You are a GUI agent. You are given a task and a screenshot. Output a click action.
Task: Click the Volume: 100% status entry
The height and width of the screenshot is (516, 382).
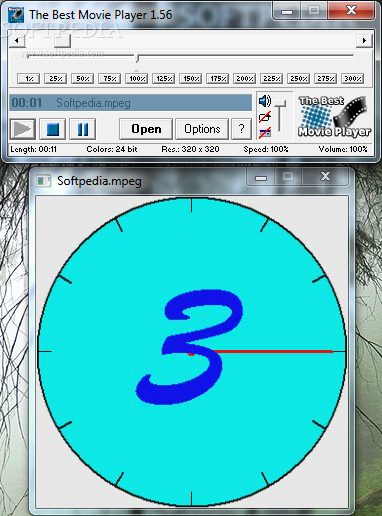click(x=343, y=149)
